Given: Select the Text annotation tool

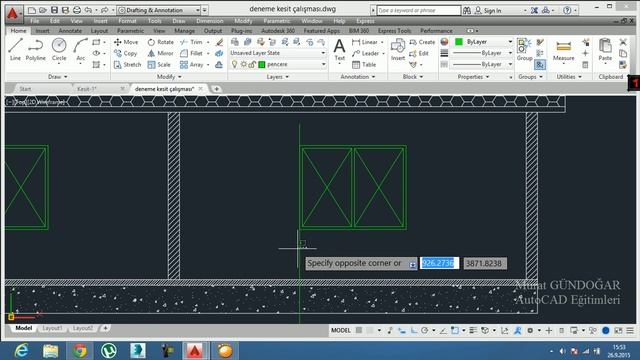Looking at the screenshot, I should (x=339, y=50).
